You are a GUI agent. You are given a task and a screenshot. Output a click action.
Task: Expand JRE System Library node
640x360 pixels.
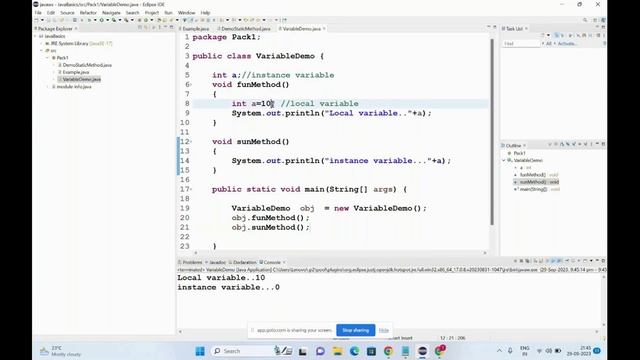tap(42, 43)
